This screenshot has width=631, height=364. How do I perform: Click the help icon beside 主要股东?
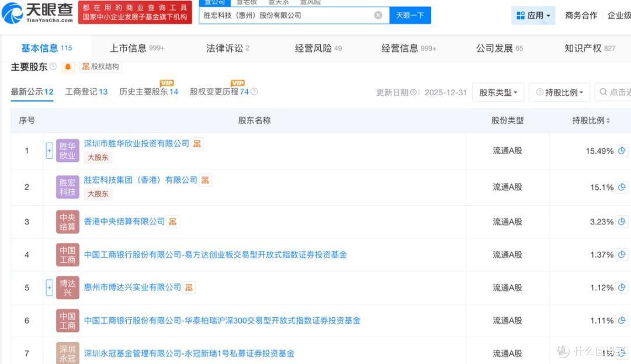click(53, 67)
